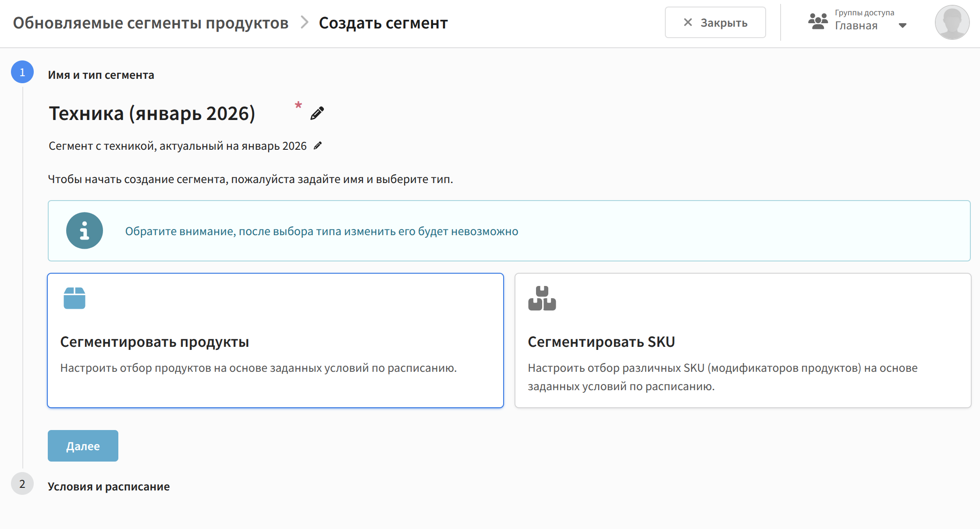
Task: Click the segment description text to edit
Action: [178, 146]
